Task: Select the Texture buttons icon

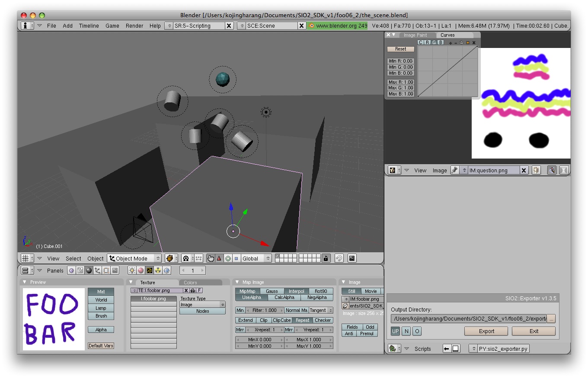Action: (x=149, y=270)
